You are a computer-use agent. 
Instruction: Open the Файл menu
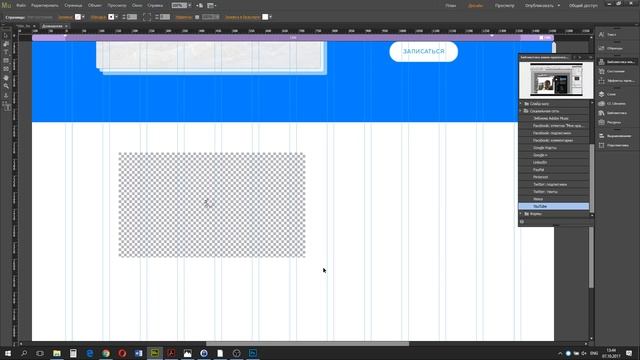pyautogui.click(x=21, y=5)
